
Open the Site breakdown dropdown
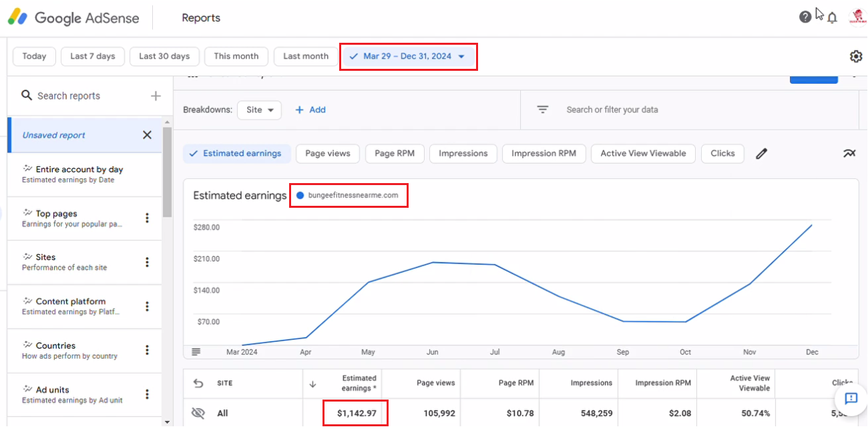259,110
